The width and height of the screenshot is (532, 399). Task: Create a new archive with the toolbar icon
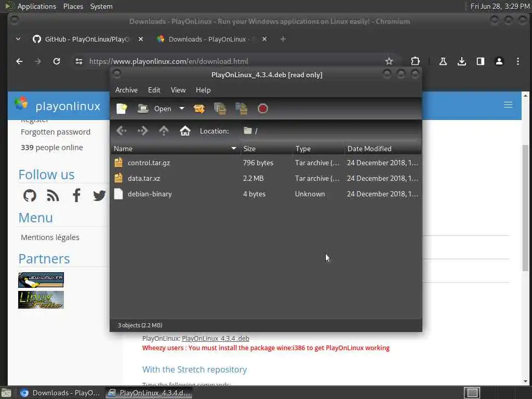pos(122,109)
